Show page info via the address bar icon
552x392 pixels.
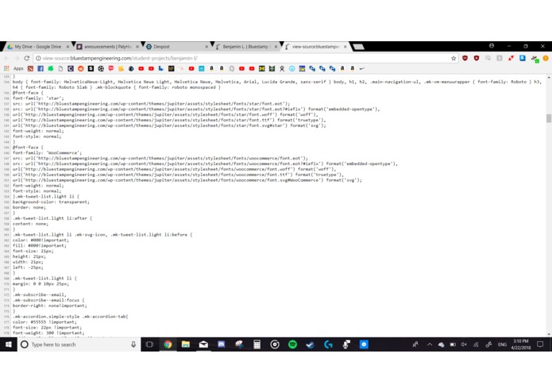pos(38,59)
